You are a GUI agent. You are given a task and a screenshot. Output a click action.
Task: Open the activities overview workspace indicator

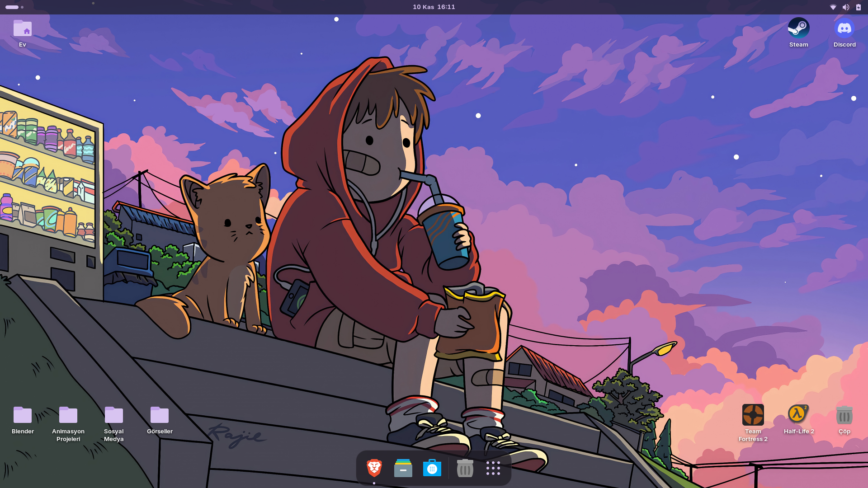[14, 7]
